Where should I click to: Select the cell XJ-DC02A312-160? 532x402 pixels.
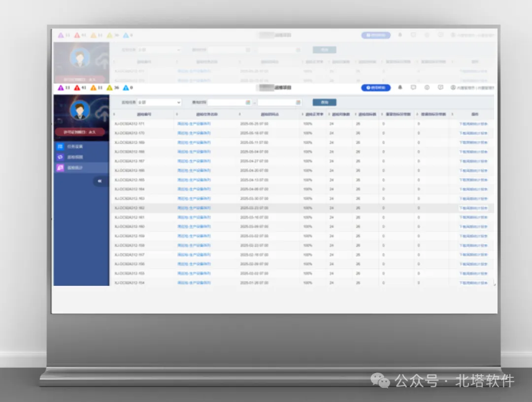point(130,226)
